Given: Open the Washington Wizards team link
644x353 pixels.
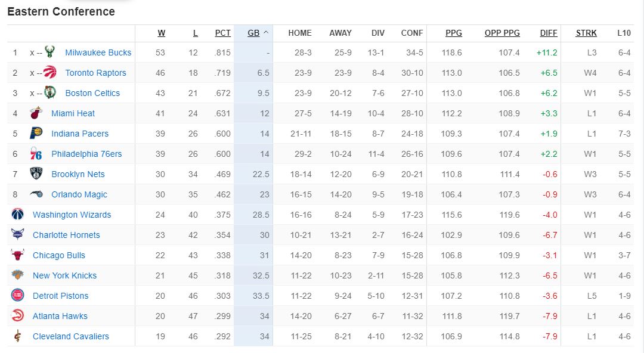Looking at the screenshot, I should (72, 215).
